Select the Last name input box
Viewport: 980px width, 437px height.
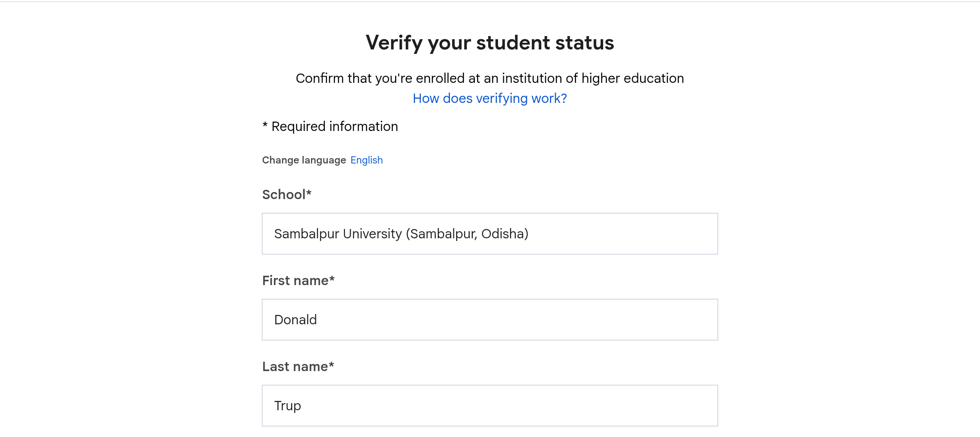(x=489, y=406)
